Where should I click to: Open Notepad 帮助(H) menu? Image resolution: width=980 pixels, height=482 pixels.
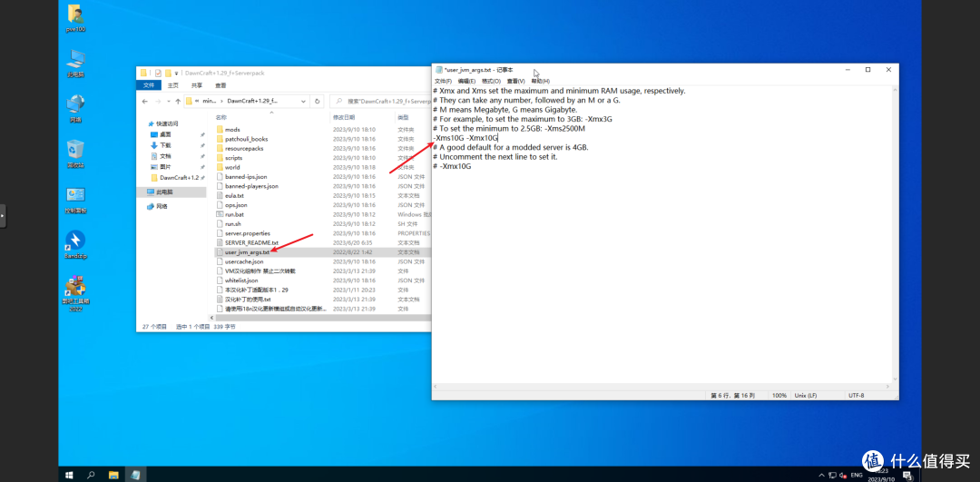tap(541, 82)
